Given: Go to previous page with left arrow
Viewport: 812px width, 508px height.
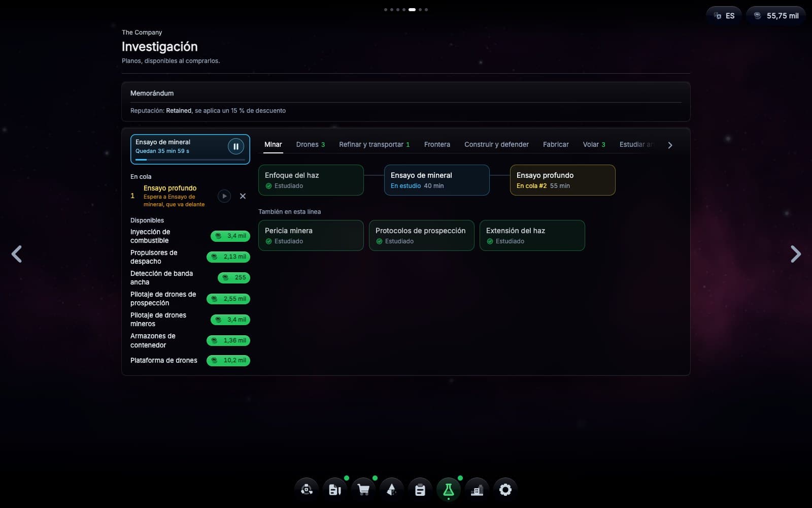Looking at the screenshot, I should click(x=17, y=254).
